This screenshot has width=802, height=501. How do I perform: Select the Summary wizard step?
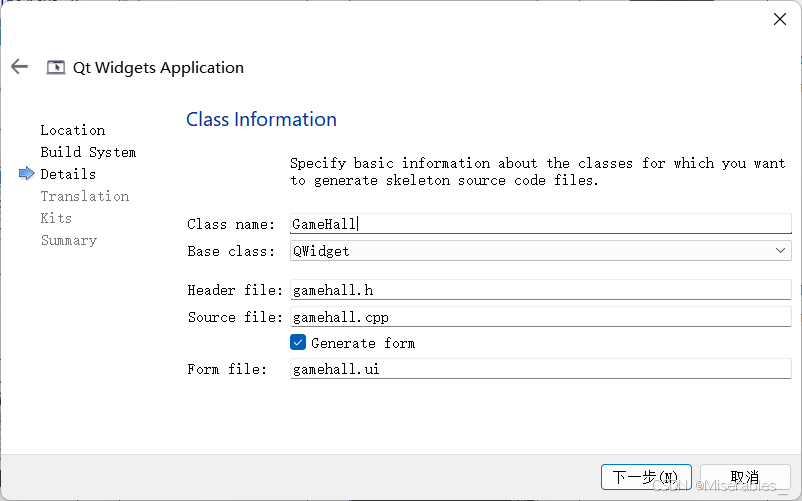point(69,240)
